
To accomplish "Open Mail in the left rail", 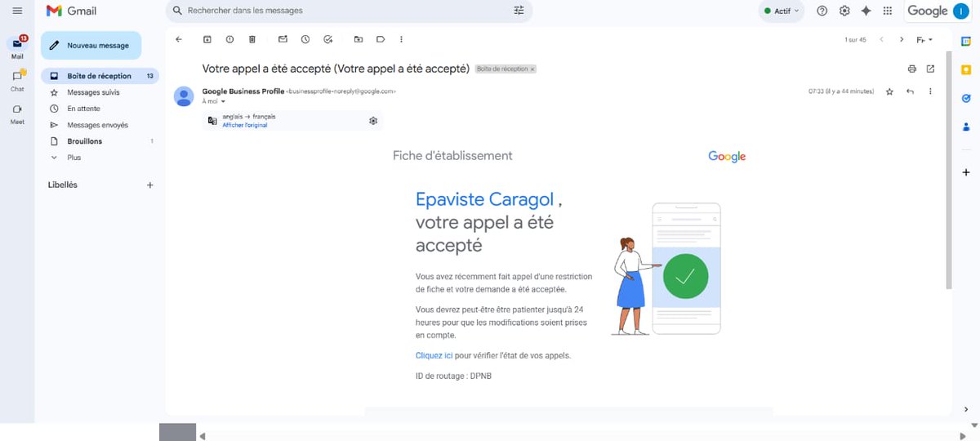I will (17, 47).
